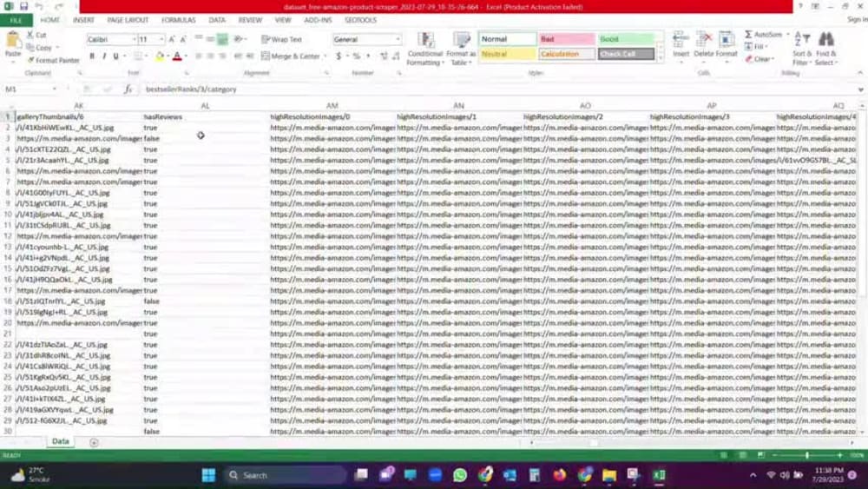Click the Percent Style icon
This screenshot has height=489, width=868.
[x=357, y=56]
